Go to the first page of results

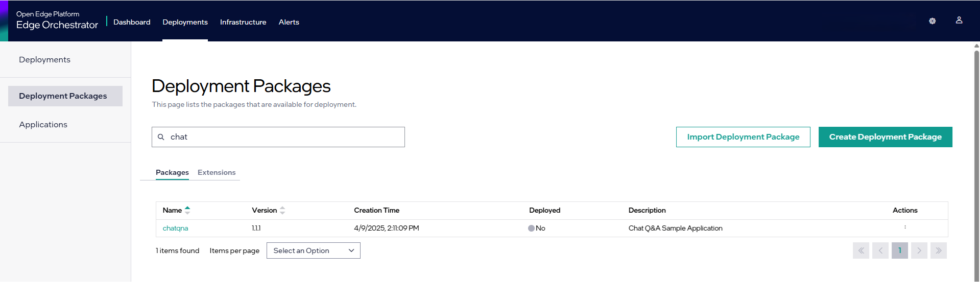(x=861, y=251)
